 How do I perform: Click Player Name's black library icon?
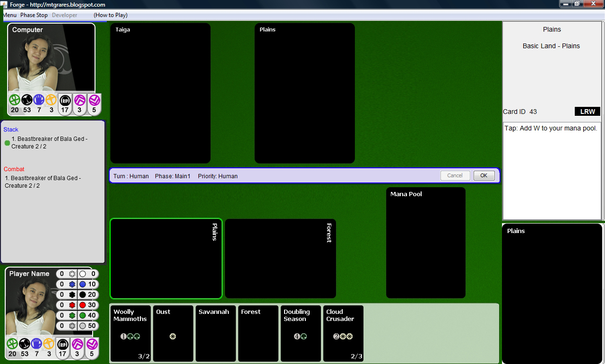point(25,344)
